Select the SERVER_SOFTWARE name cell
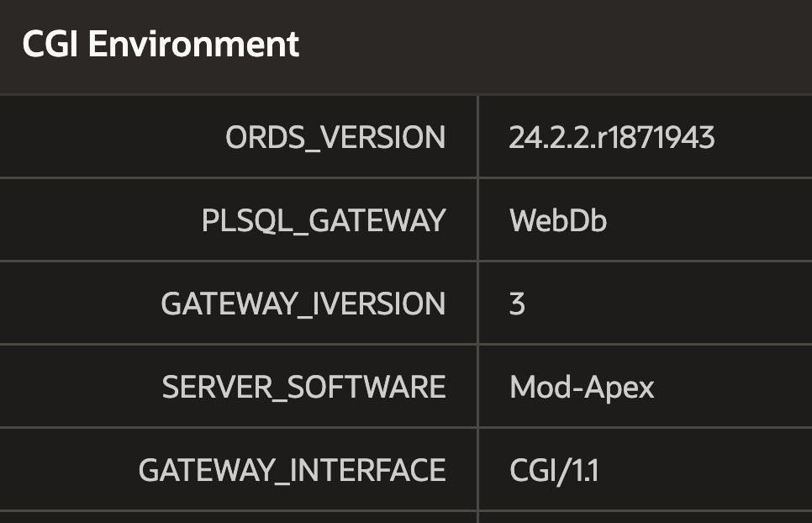 [x=238, y=386]
